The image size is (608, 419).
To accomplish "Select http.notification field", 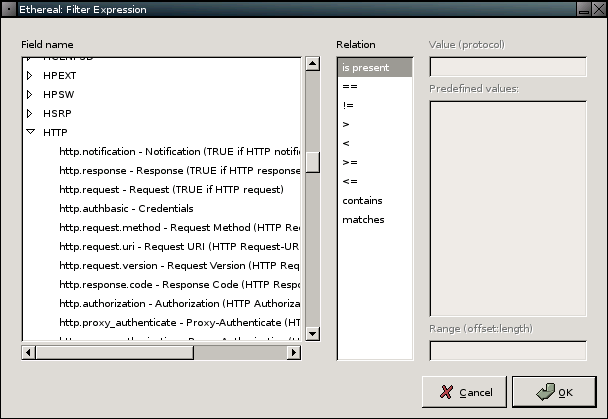I will click(180, 152).
